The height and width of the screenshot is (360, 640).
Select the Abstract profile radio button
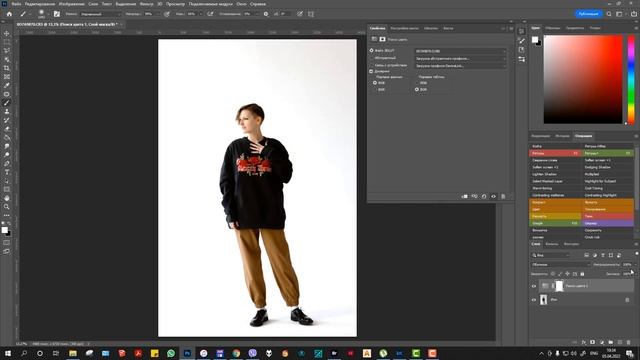tap(371, 58)
